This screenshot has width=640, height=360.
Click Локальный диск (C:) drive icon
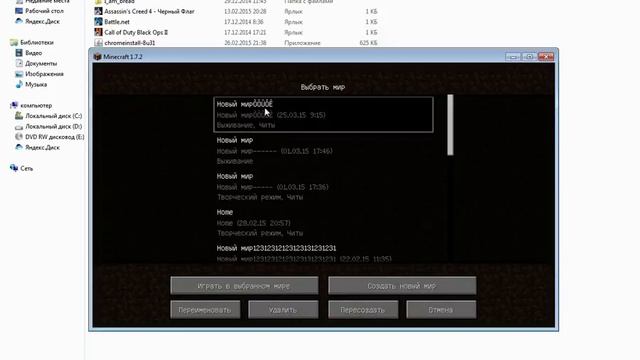(19, 116)
